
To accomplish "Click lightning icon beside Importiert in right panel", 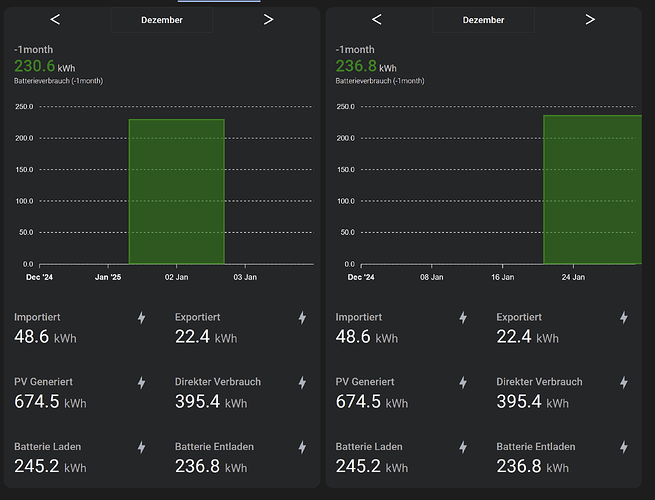I will click(463, 318).
